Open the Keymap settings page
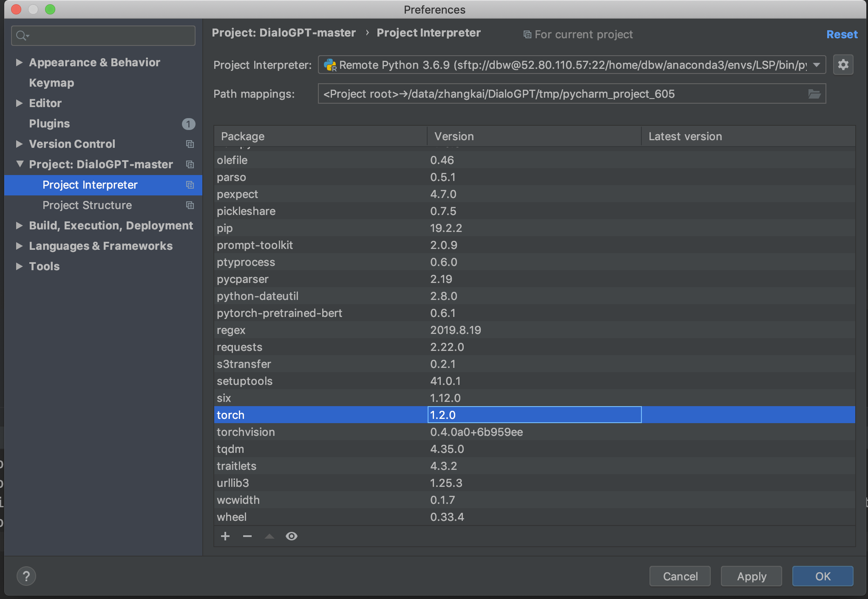 pos(51,83)
